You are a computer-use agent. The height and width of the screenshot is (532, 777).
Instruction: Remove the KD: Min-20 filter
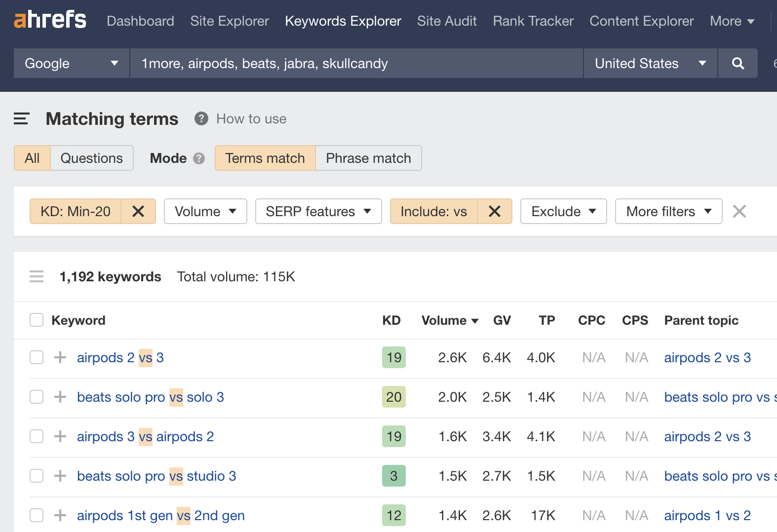coord(138,211)
